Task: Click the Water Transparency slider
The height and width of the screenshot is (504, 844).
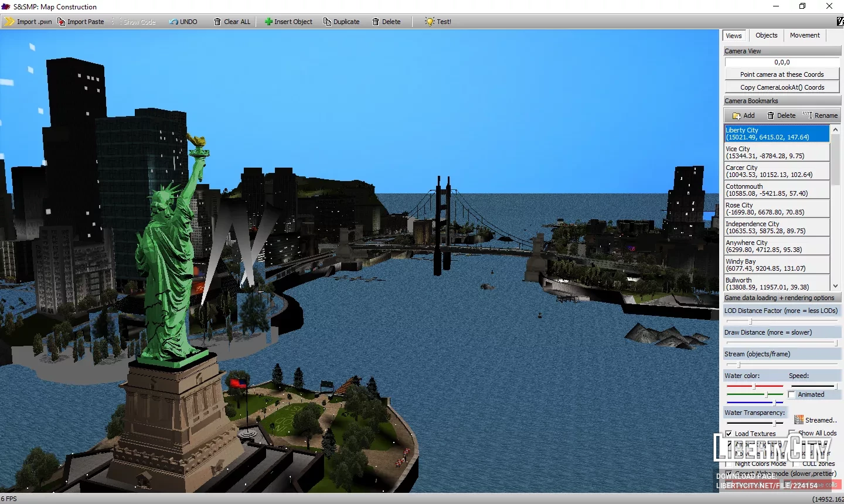Action: tap(755, 423)
